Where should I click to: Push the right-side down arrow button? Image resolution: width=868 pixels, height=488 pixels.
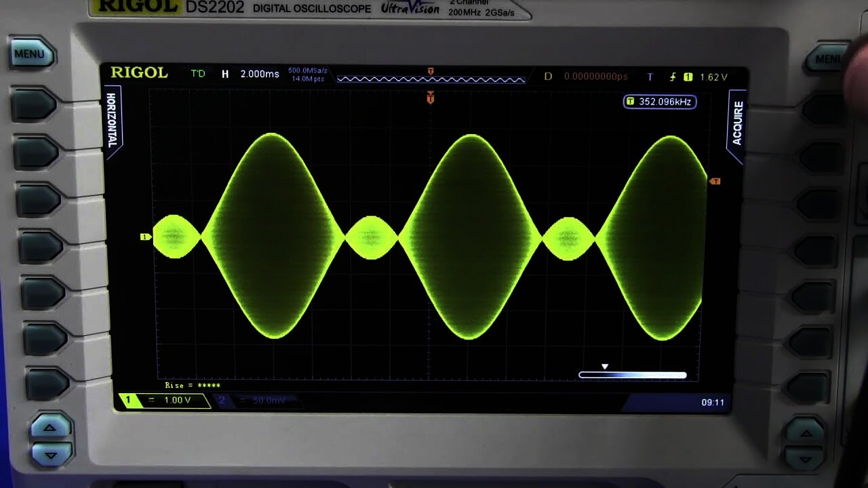pyautogui.click(x=805, y=459)
